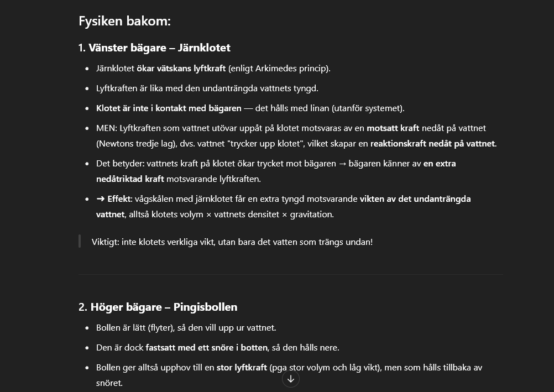The image size is (554, 392).
Task: Click the bold phrase "stor lyftkraft"
Action: coord(242,368)
